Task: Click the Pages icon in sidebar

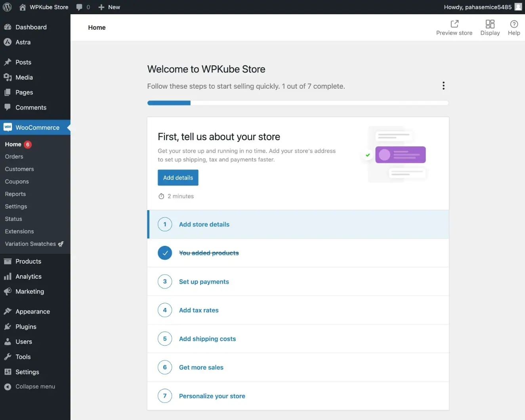Action: [x=8, y=92]
